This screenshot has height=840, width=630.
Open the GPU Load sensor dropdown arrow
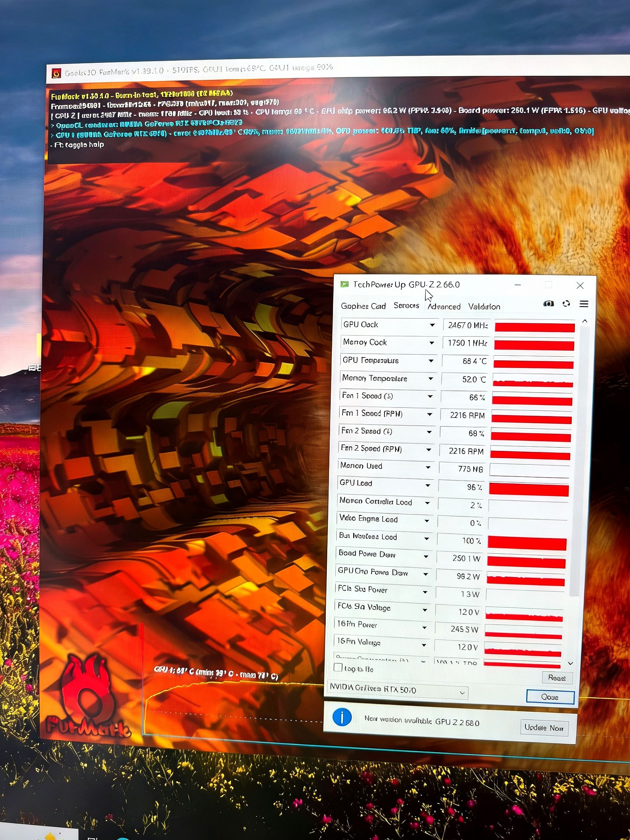[x=427, y=485]
